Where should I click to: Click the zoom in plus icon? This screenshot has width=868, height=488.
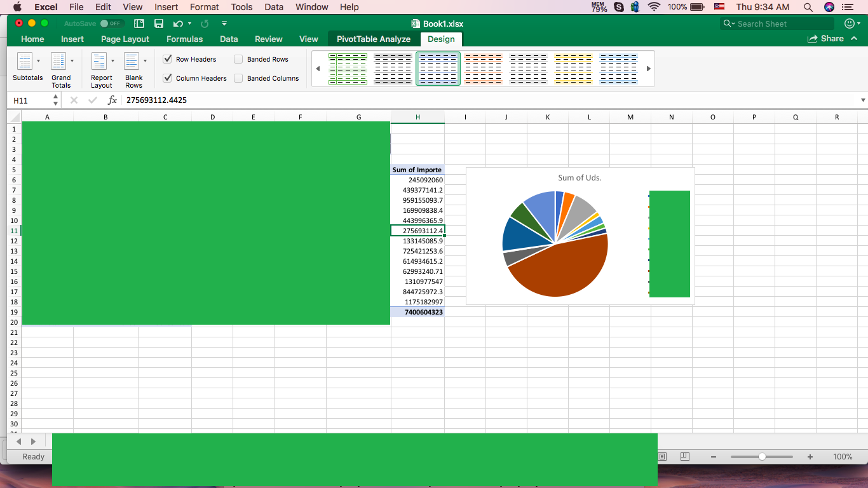point(810,457)
